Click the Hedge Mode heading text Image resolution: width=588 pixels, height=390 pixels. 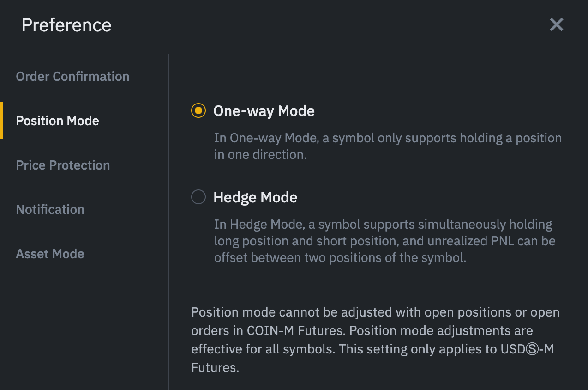coord(255,197)
